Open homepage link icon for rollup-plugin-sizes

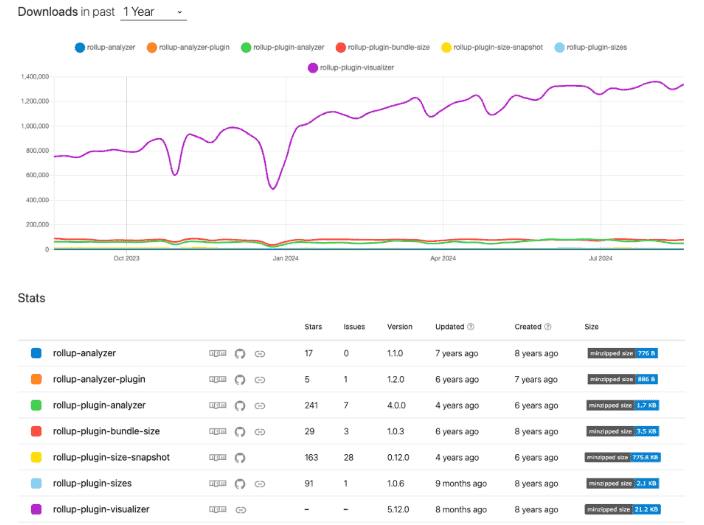click(259, 483)
